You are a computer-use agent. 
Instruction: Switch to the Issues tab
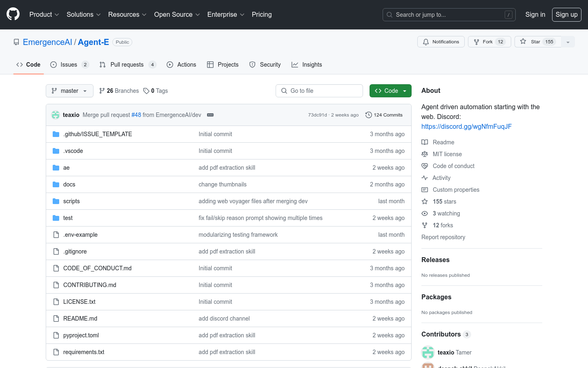[69, 65]
